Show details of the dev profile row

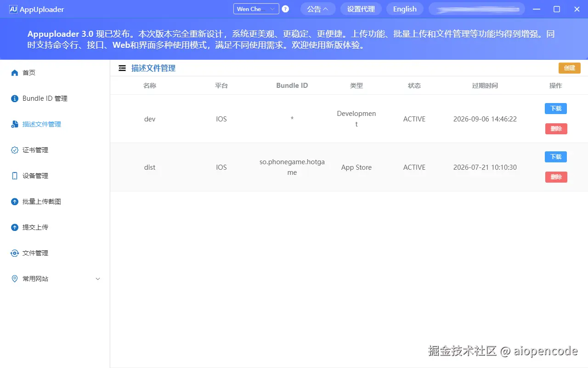click(x=149, y=119)
